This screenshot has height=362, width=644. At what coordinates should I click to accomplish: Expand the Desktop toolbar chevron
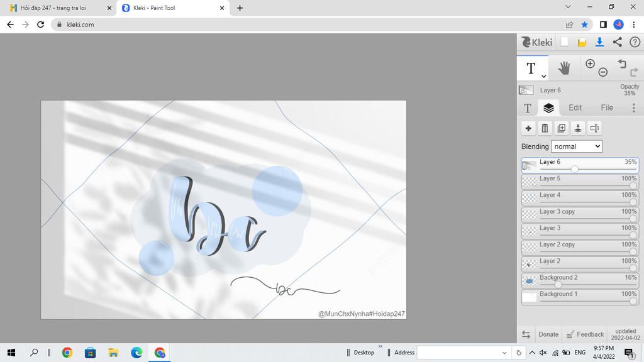pyautogui.click(x=380, y=346)
